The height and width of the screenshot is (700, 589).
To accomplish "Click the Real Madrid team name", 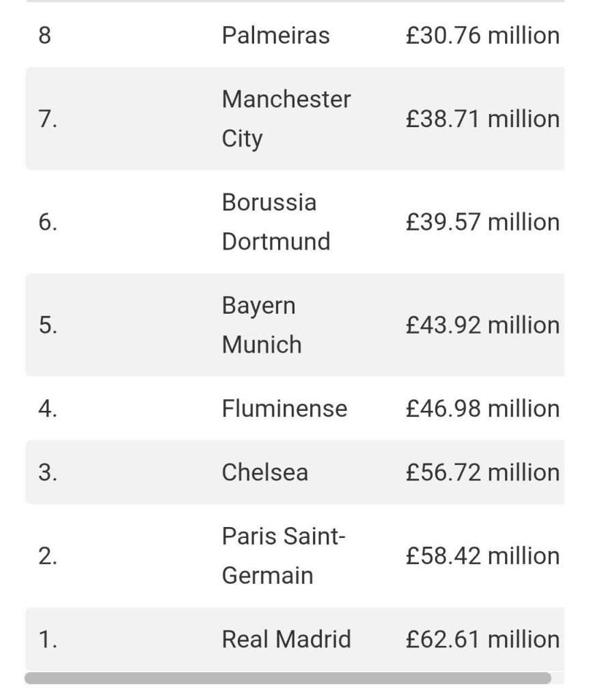I will (286, 639).
